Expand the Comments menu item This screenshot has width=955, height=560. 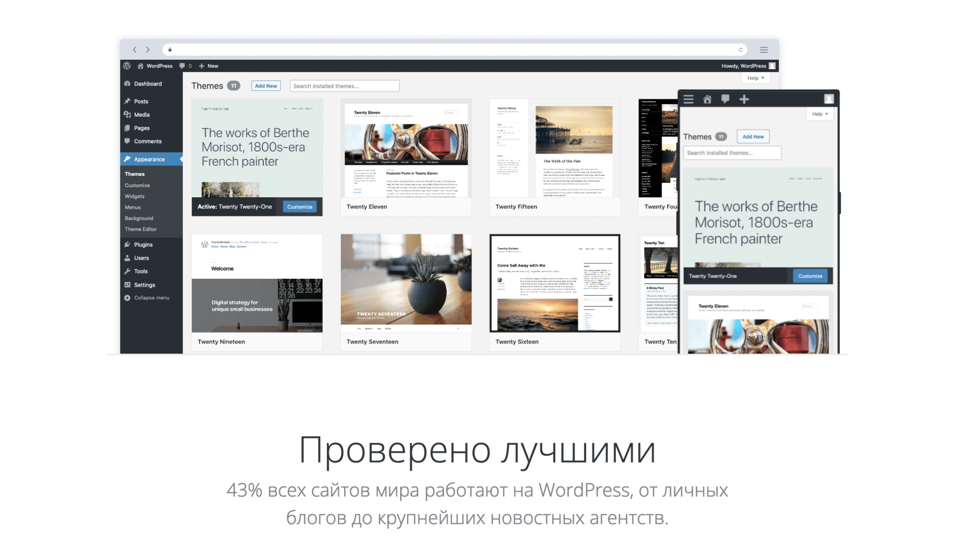148,141
